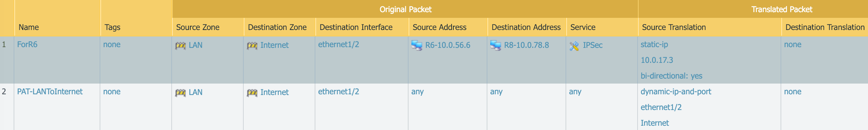The width and height of the screenshot is (868, 130).
Task: Click the LAN zone icon in rule 1
Action: (180, 46)
